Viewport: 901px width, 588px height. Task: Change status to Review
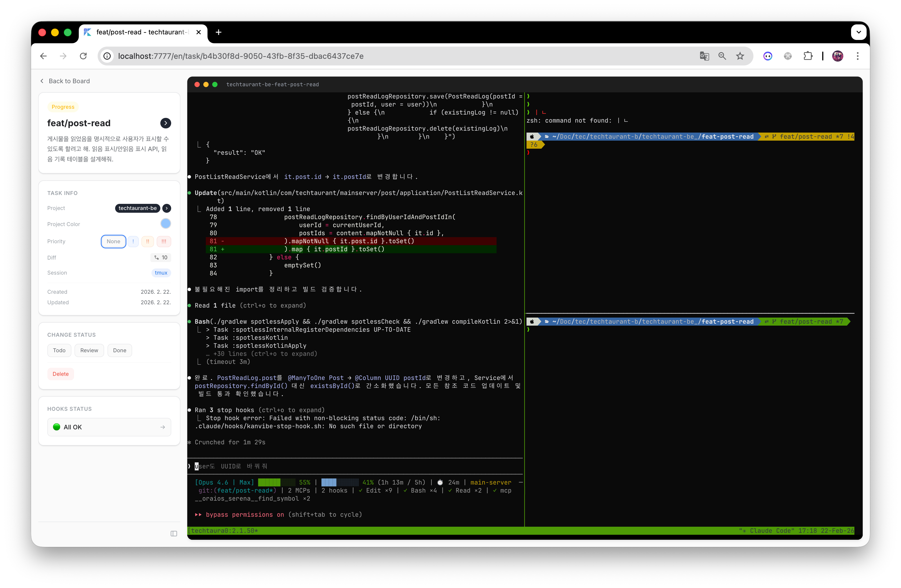coord(89,350)
